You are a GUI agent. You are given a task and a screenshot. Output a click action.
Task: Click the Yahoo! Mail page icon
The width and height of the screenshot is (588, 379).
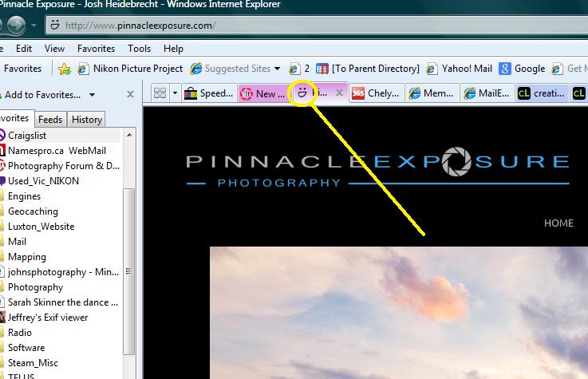coord(432,69)
